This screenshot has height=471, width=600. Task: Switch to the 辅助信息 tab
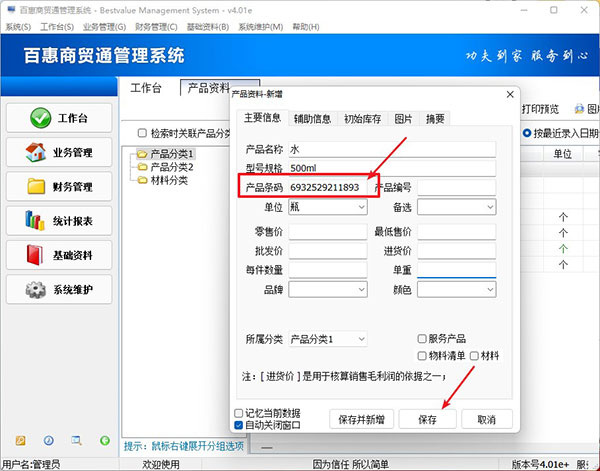point(312,119)
